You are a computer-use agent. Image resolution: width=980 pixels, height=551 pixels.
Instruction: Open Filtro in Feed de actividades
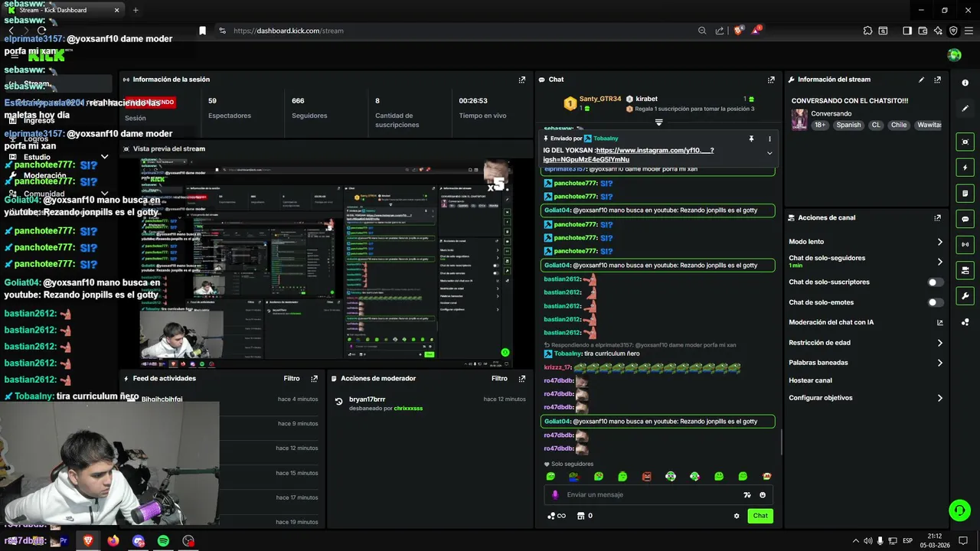[x=292, y=379]
